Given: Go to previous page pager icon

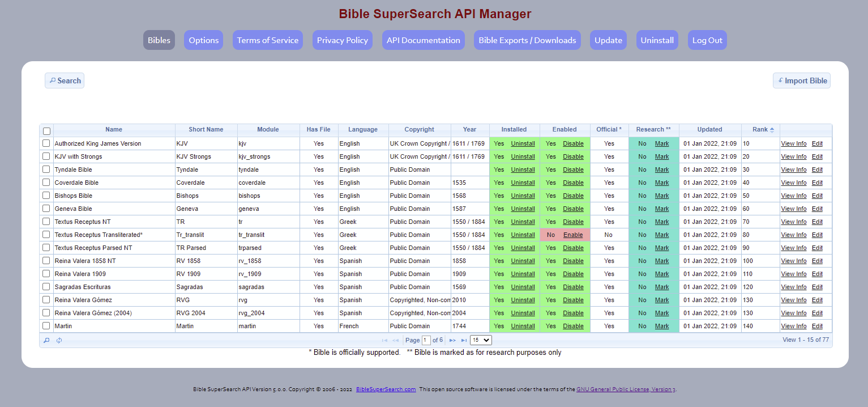Looking at the screenshot, I should (395, 340).
